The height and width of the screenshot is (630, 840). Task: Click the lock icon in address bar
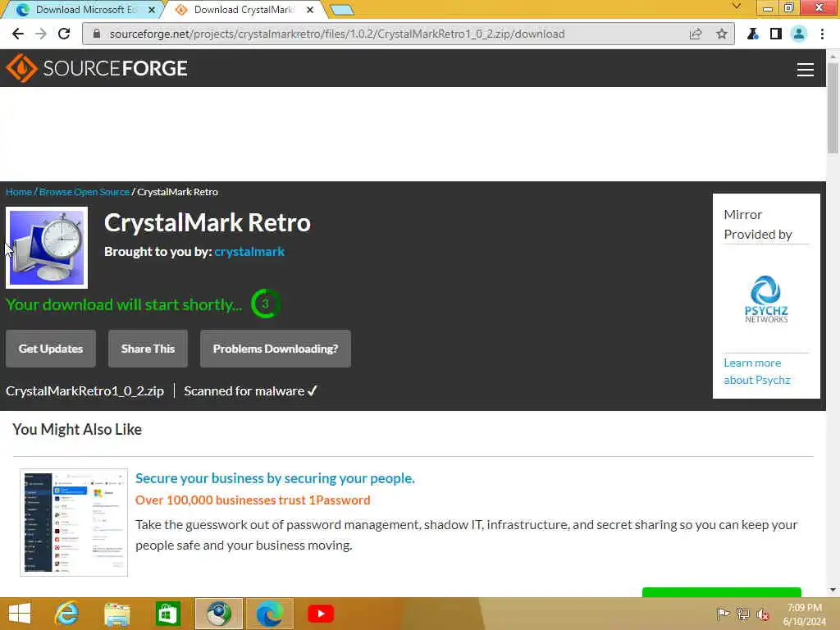[97, 34]
